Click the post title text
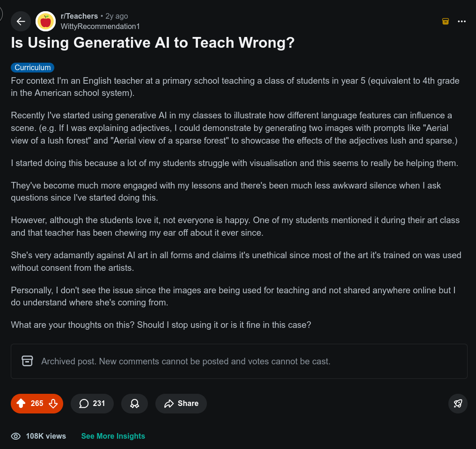The image size is (476, 449). click(153, 43)
